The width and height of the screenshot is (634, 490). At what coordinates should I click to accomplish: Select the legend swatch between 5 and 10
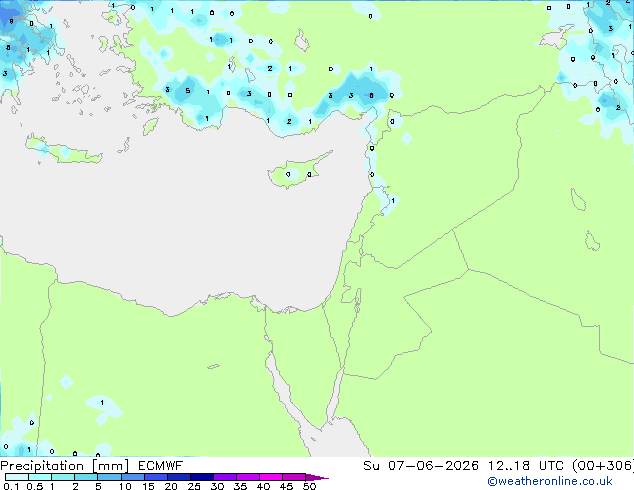[x=109, y=477]
